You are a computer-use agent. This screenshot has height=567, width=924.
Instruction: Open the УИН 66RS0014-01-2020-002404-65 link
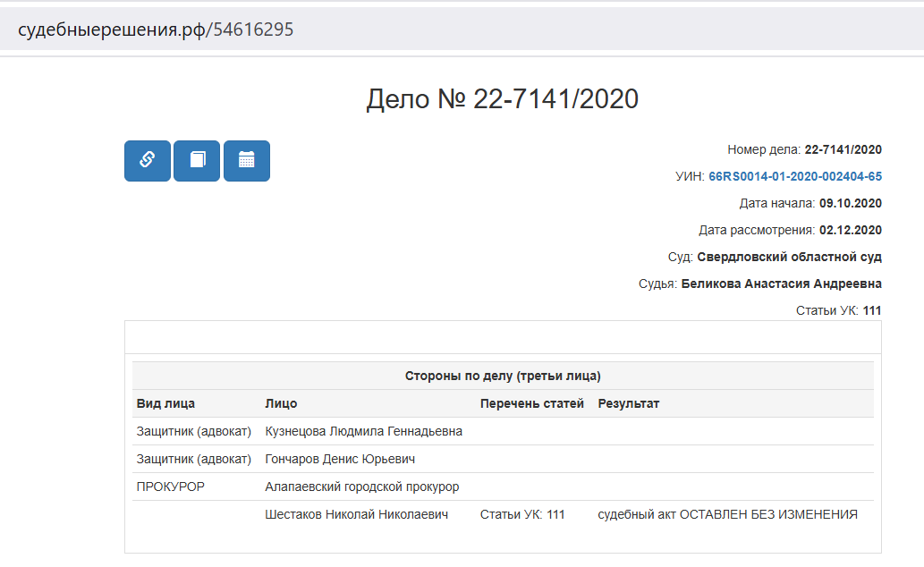pos(795,177)
